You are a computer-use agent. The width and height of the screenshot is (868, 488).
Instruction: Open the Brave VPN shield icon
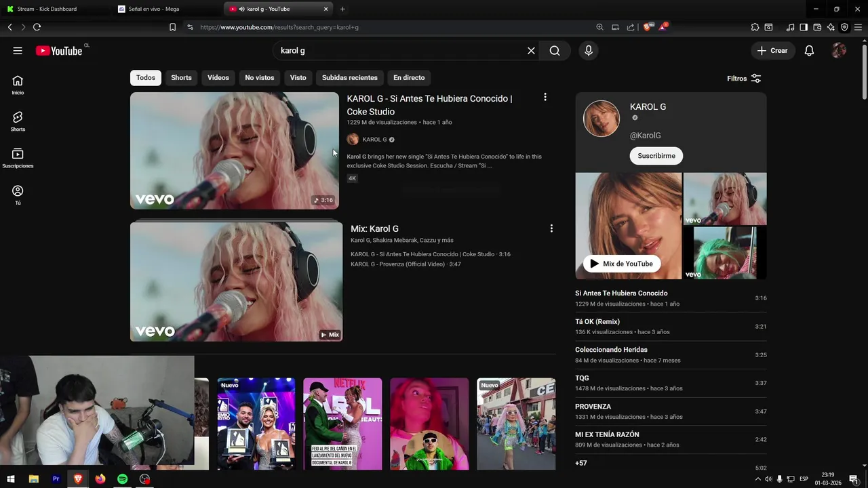coord(844,27)
